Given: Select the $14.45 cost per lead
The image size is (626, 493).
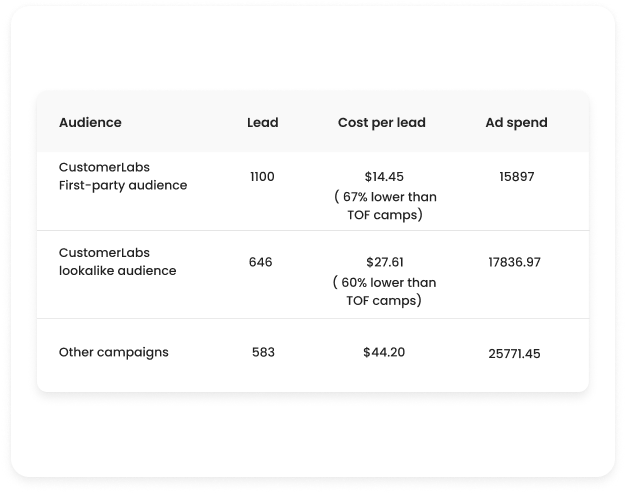Looking at the screenshot, I should click(x=384, y=176).
